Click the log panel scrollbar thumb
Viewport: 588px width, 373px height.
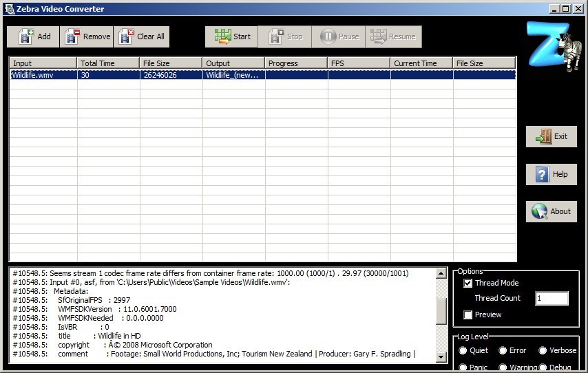(x=441, y=311)
